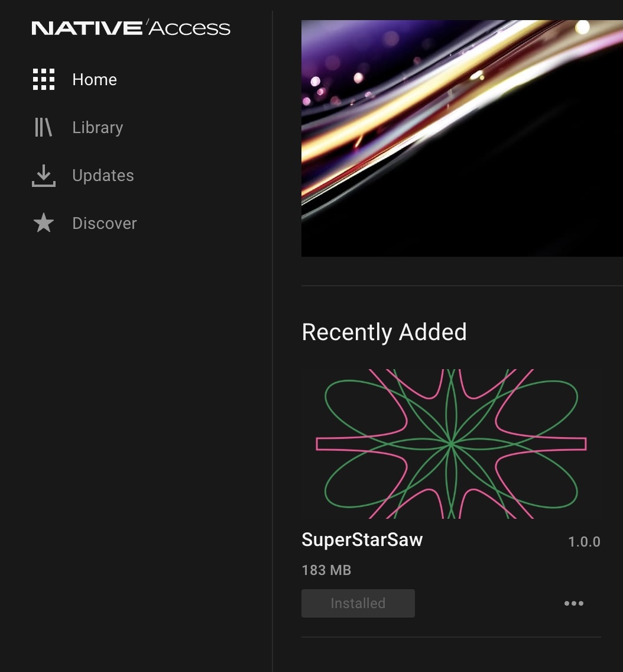The image size is (623, 672).
Task: Click the 183 MB size label
Action: 326,570
